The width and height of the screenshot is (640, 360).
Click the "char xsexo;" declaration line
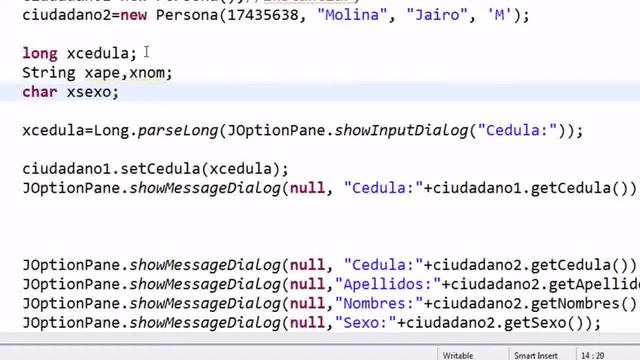coord(70,92)
